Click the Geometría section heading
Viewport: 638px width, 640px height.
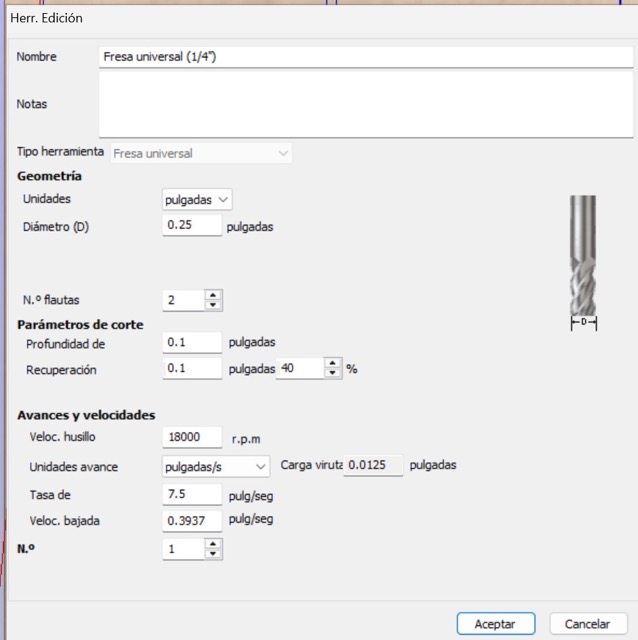(x=49, y=176)
